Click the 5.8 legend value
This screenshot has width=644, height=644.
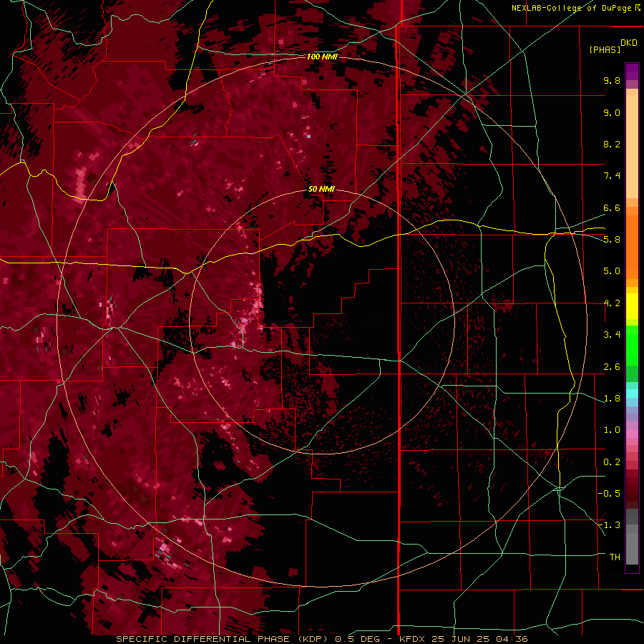tap(612, 240)
